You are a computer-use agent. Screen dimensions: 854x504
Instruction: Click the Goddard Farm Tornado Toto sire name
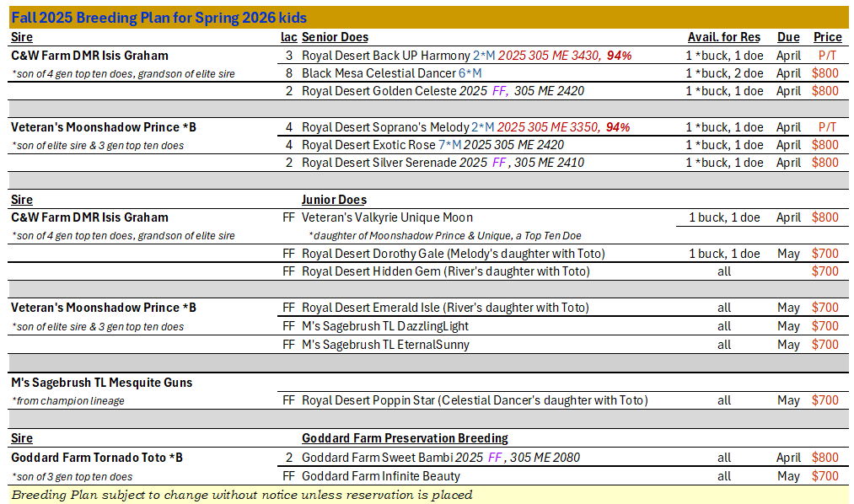[97, 458]
